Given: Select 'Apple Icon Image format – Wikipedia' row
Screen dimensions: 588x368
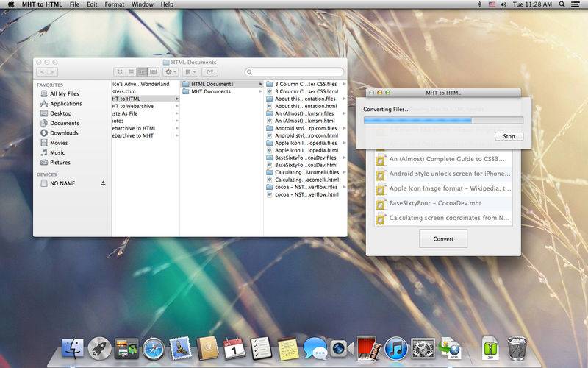Looking at the screenshot, I should point(444,188).
